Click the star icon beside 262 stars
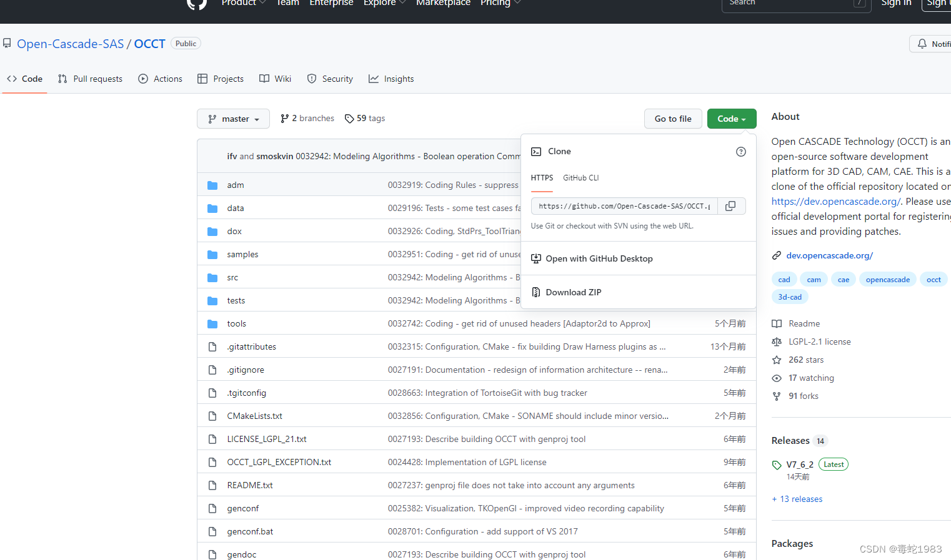The height and width of the screenshot is (560, 951). [x=777, y=360]
